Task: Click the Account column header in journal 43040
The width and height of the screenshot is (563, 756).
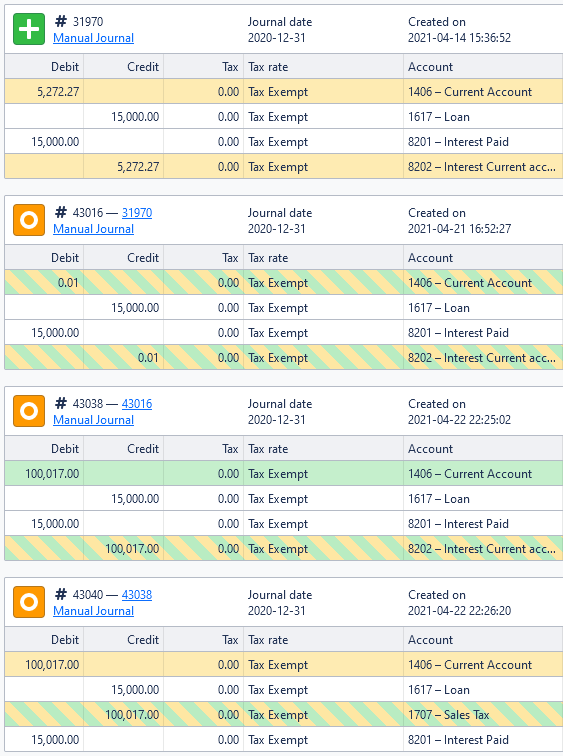Action: click(483, 639)
